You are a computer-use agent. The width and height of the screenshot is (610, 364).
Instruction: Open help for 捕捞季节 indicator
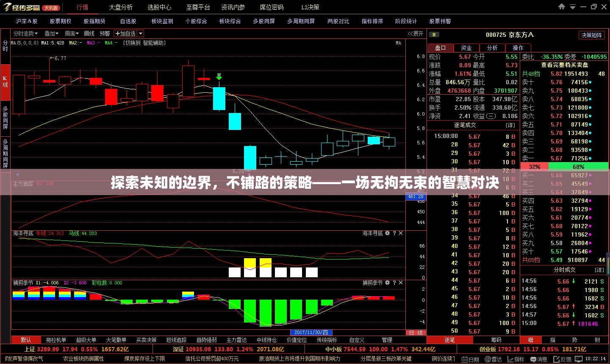[394, 283]
